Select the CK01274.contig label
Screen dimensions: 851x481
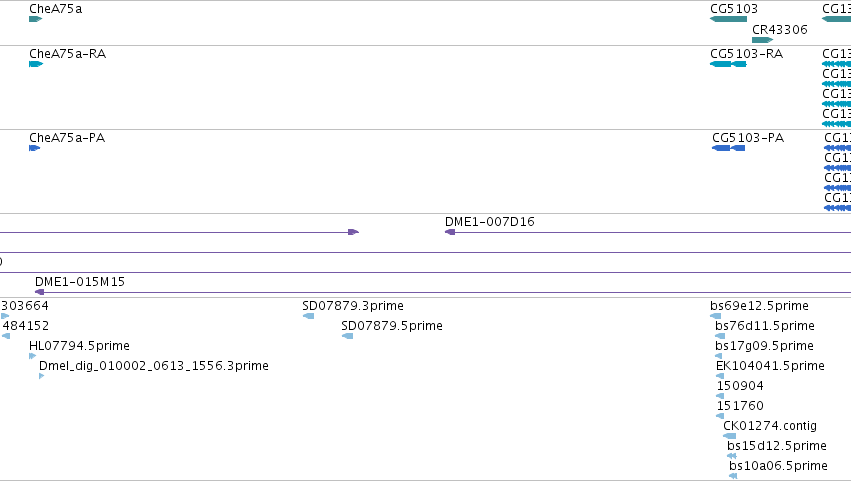pos(770,426)
